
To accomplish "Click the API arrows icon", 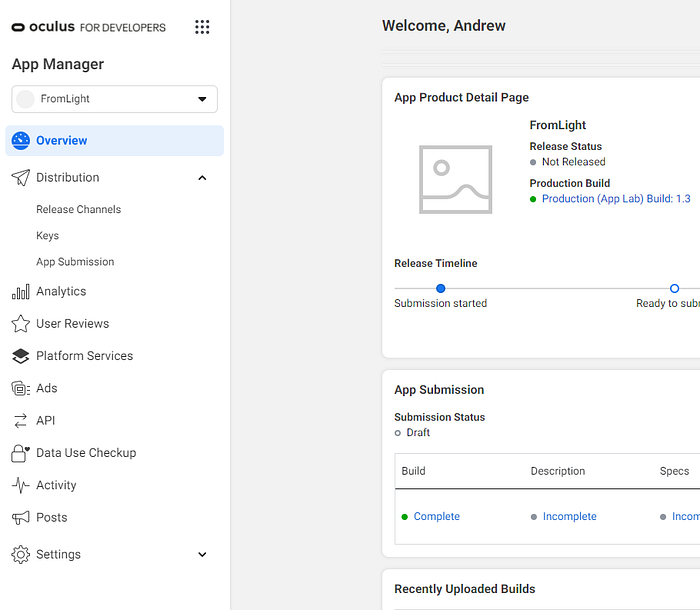I will 20,421.
